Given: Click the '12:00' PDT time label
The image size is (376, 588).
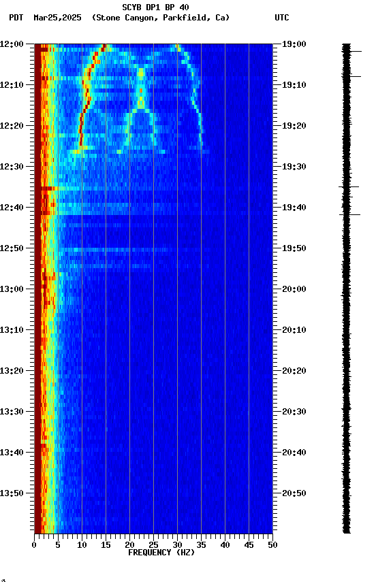Looking at the screenshot, I should (x=12, y=44).
